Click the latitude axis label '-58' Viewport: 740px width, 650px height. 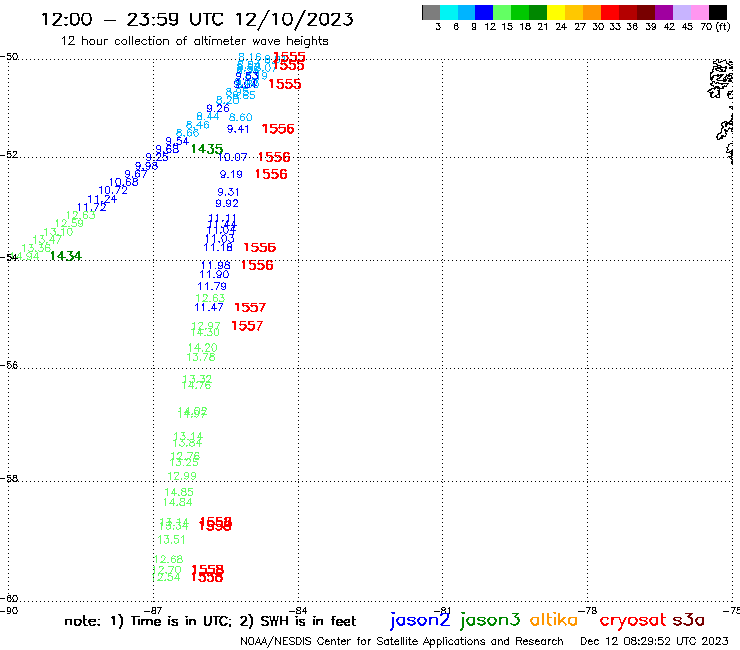pyautogui.click(x=9, y=478)
